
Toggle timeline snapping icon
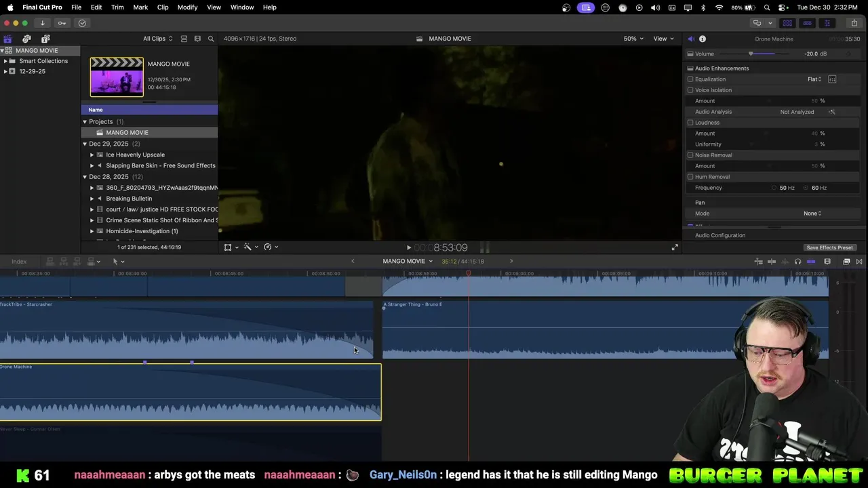(x=811, y=262)
